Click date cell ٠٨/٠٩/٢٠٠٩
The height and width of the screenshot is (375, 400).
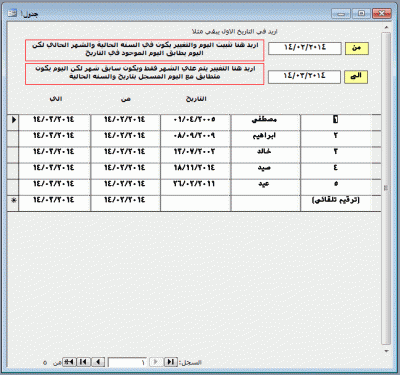[x=195, y=138]
